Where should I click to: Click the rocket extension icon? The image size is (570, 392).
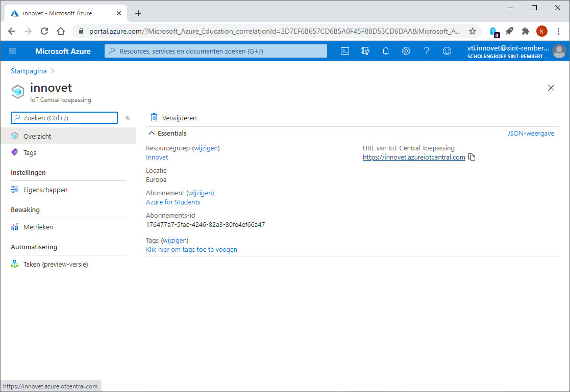tap(509, 31)
